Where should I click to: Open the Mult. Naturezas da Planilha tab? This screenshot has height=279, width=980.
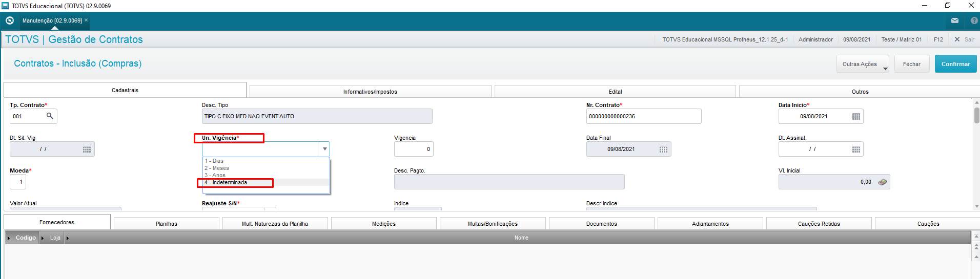(275, 224)
